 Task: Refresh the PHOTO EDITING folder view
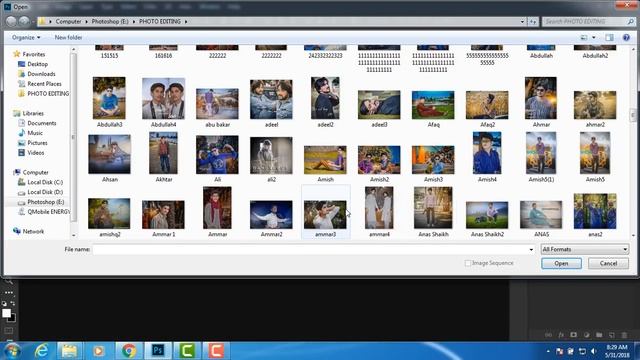533,22
